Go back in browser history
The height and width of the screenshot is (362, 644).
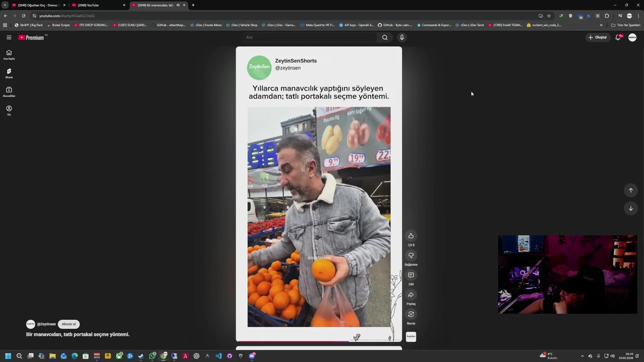[x=6, y=16]
